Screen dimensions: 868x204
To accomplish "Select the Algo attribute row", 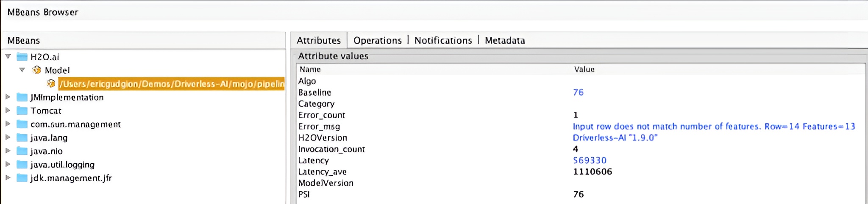I will click(581, 81).
